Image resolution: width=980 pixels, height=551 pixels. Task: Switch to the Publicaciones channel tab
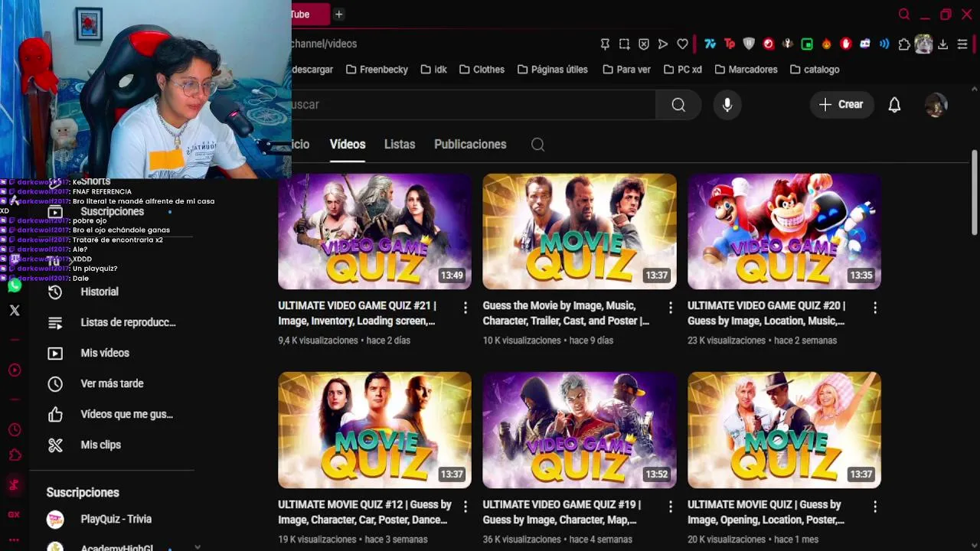470,145
